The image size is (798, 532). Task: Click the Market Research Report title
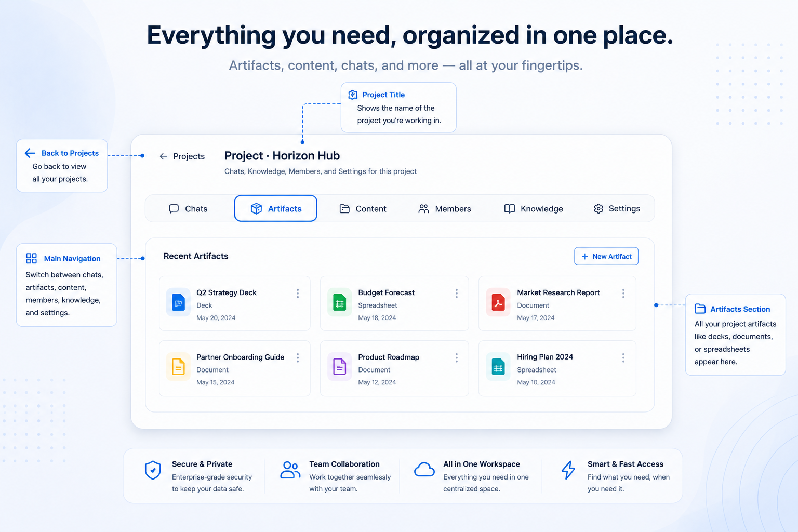coord(558,293)
